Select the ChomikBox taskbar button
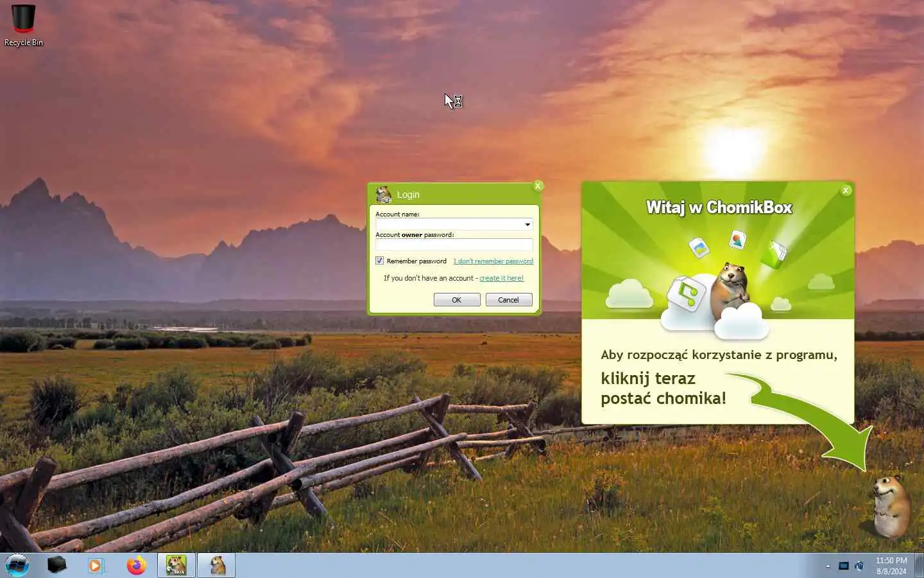 tap(176, 565)
